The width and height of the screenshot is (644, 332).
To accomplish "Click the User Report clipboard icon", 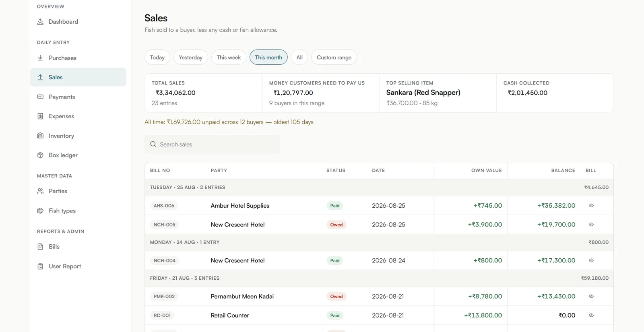I will click(40, 266).
